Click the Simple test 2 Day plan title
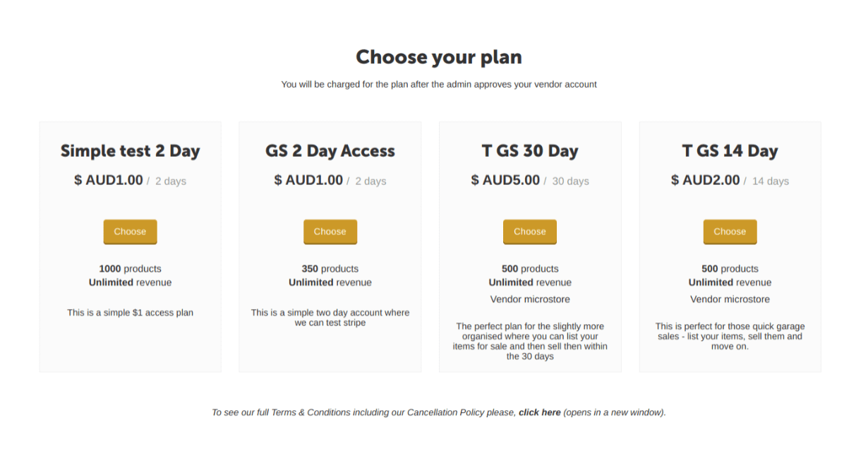This screenshot has height=461, width=868. pos(130,150)
